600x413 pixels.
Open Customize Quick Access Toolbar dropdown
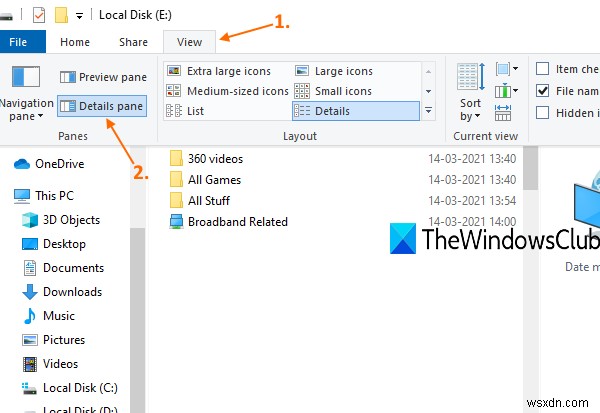(x=80, y=16)
